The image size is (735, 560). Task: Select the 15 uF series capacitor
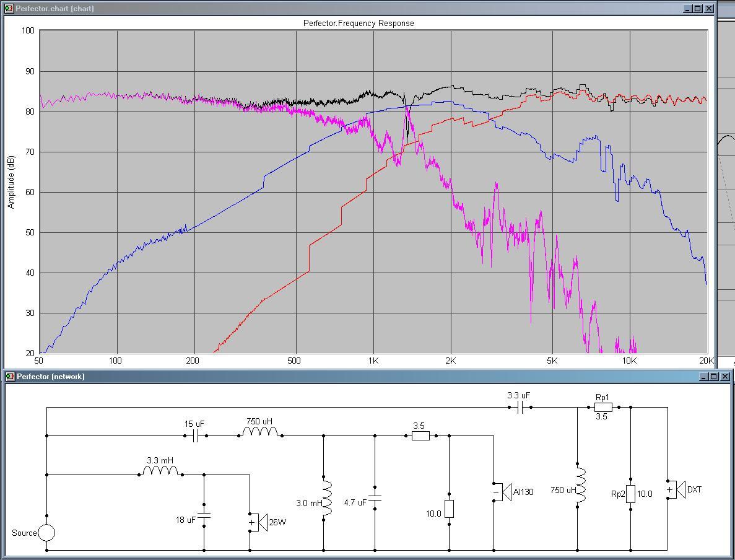click(196, 436)
